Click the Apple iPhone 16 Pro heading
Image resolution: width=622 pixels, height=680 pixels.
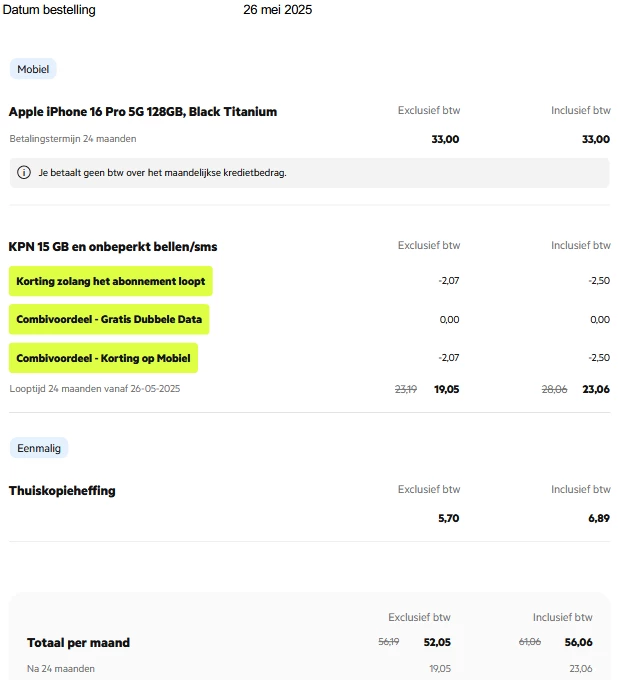click(143, 111)
